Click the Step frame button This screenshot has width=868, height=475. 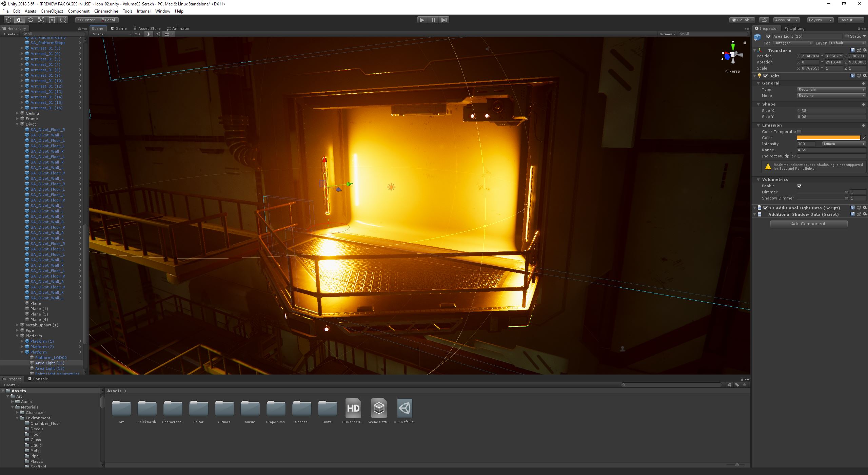coord(444,20)
